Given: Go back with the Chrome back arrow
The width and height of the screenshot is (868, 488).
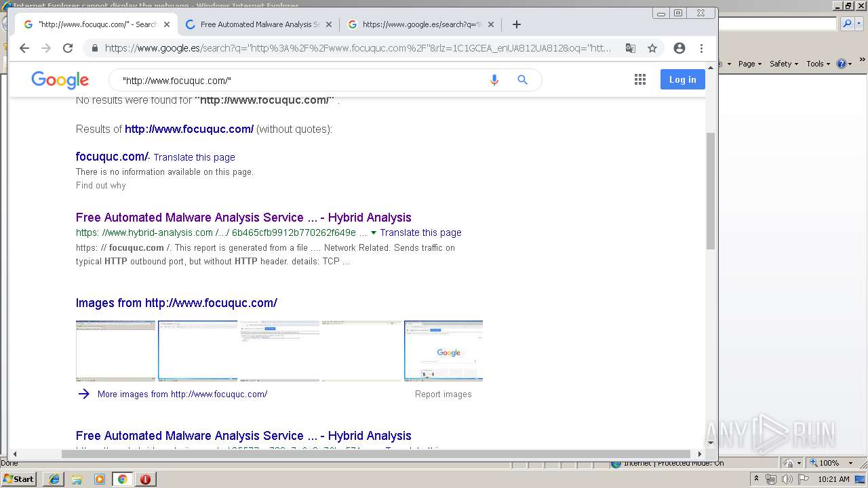Looking at the screenshot, I should pos(24,48).
